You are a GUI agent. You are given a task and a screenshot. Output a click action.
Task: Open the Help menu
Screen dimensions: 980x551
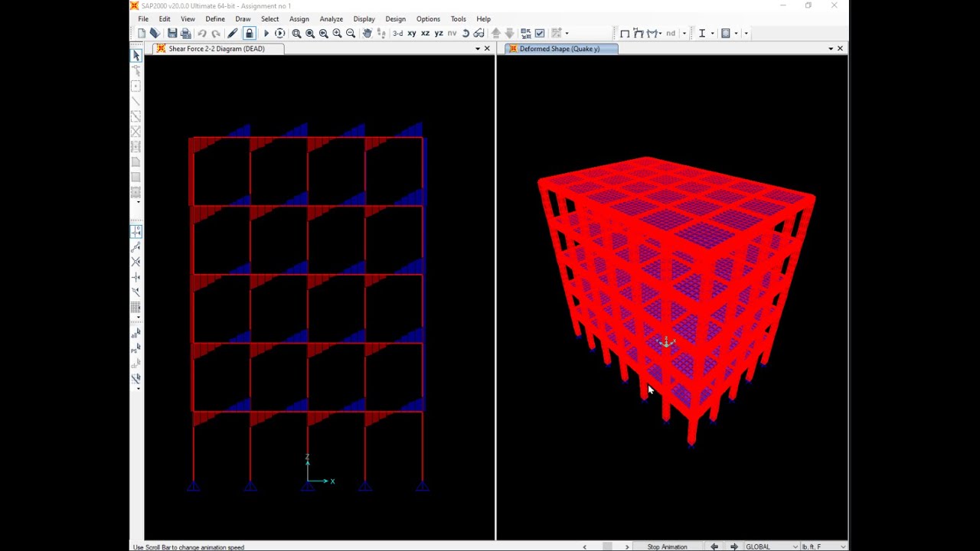tap(483, 18)
